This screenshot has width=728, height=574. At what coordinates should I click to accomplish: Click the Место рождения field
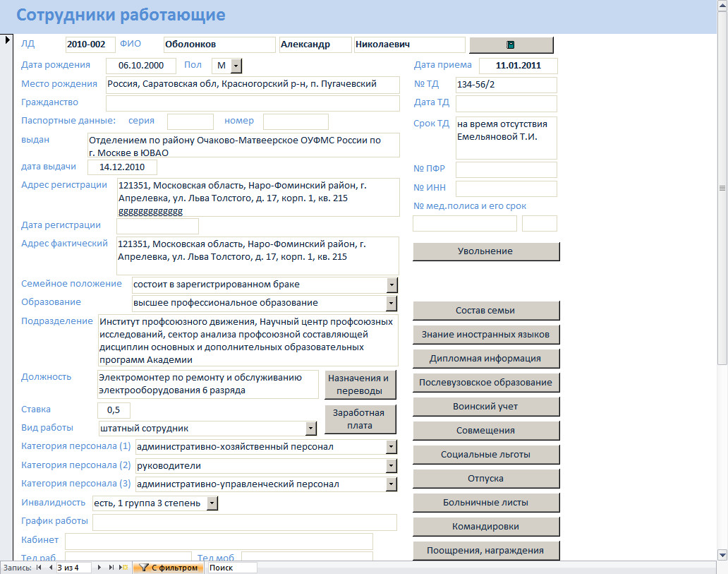(253, 85)
